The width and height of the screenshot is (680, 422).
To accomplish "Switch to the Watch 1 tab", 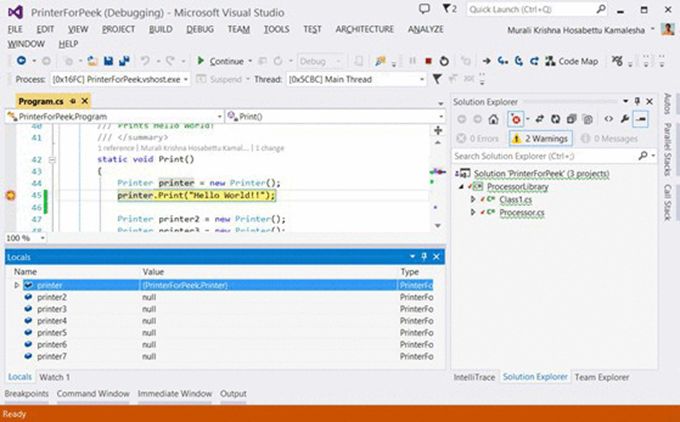I will pos(55,377).
